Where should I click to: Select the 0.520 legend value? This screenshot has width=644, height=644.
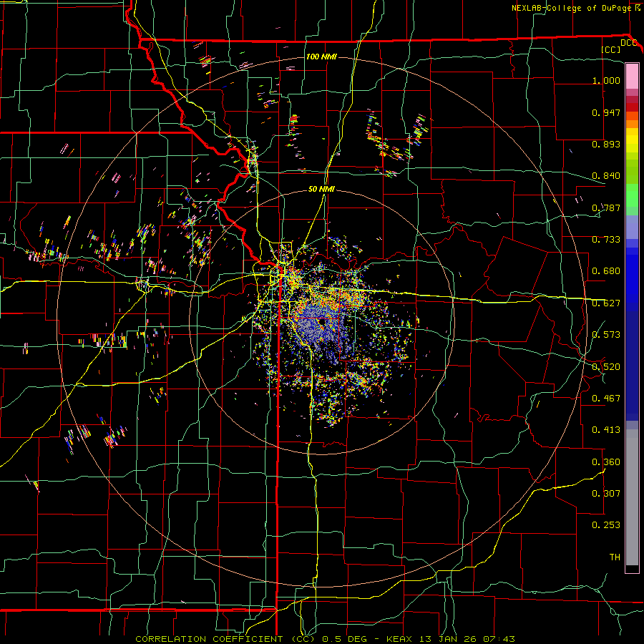[x=606, y=367]
